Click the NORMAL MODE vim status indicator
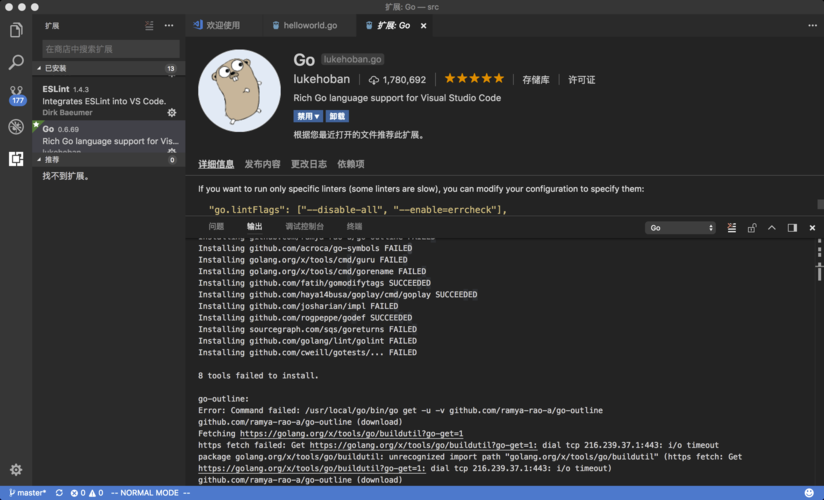The width and height of the screenshot is (824, 500). [x=151, y=493]
